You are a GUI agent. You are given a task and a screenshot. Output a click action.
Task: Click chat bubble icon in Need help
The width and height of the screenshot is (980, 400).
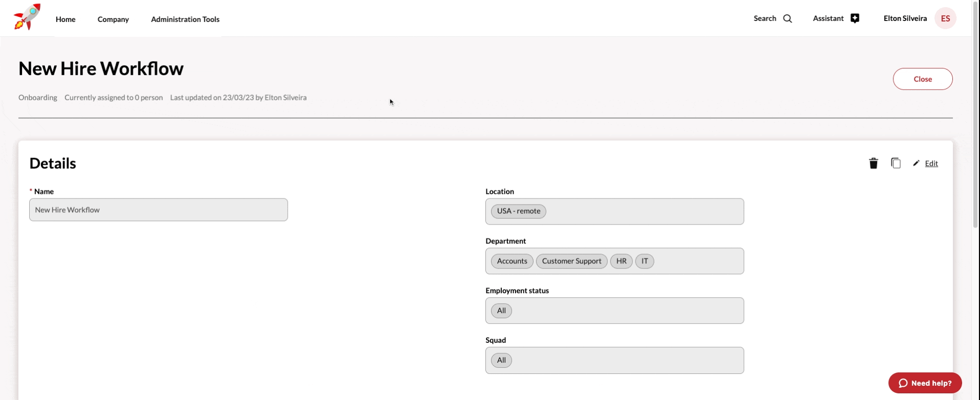click(903, 383)
